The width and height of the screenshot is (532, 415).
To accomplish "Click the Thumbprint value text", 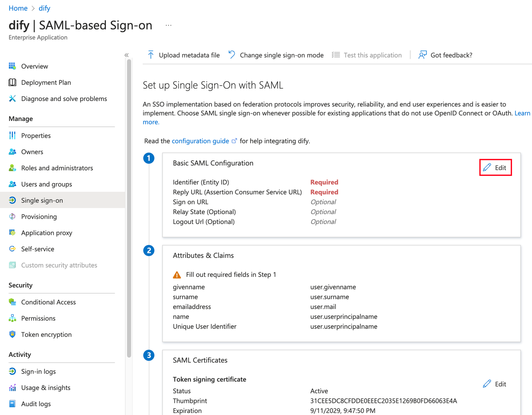I will [384, 401].
